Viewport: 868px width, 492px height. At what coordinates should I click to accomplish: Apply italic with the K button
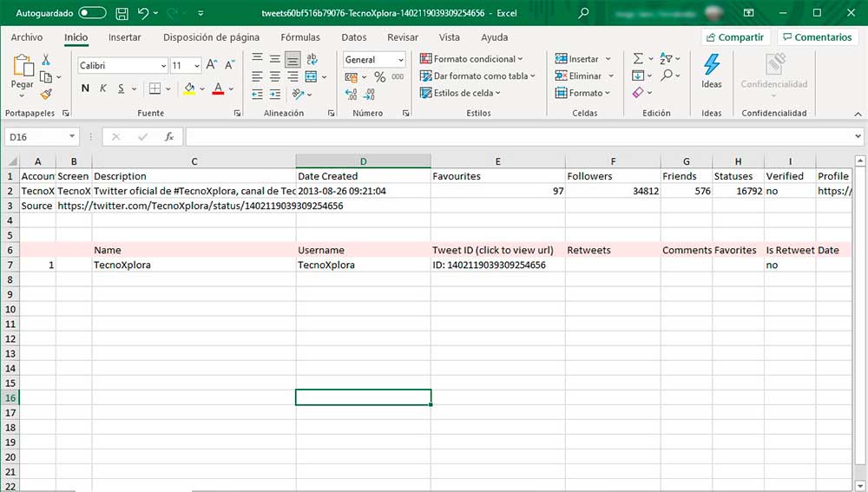[103, 89]
